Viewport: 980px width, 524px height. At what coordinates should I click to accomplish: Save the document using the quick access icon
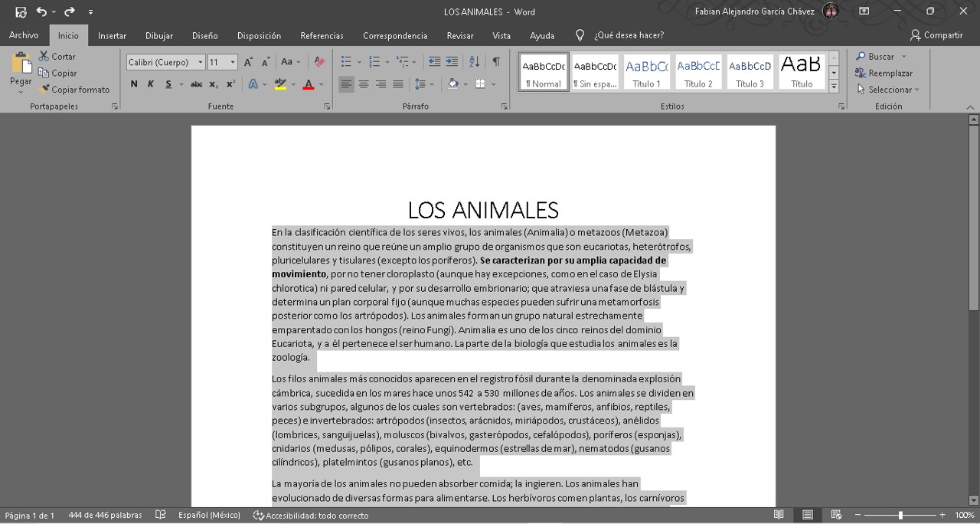point(21,11)
